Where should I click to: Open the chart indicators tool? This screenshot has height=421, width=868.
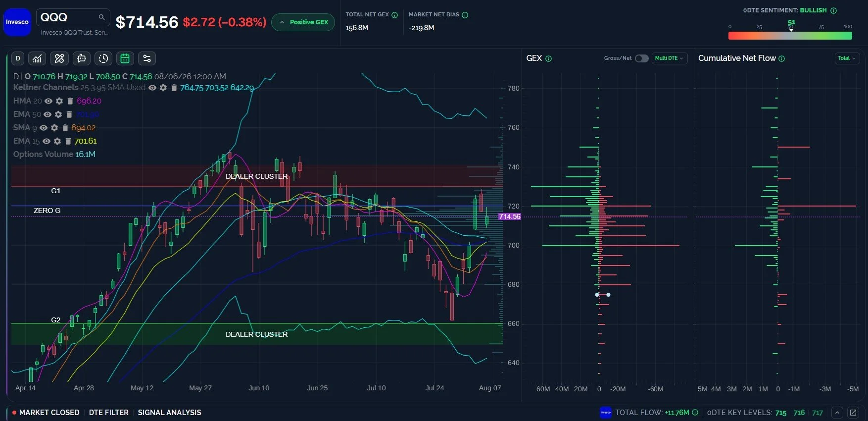tap(37, 58)
